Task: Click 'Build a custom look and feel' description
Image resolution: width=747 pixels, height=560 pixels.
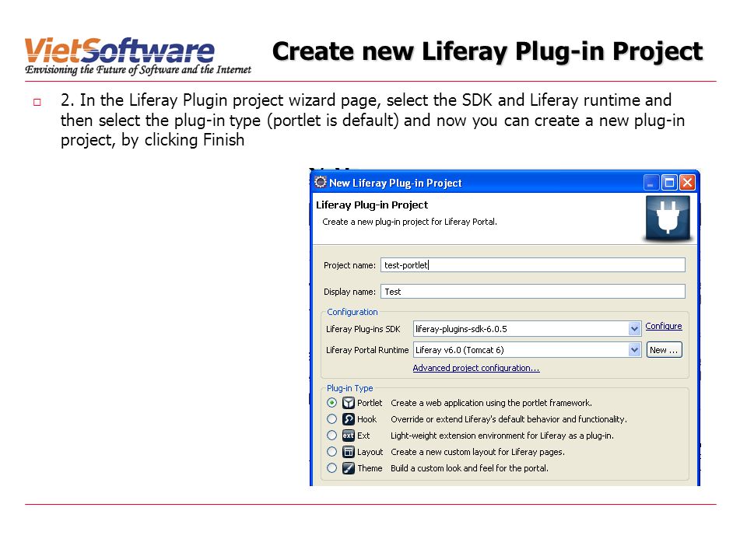Action: pos(469,468)
